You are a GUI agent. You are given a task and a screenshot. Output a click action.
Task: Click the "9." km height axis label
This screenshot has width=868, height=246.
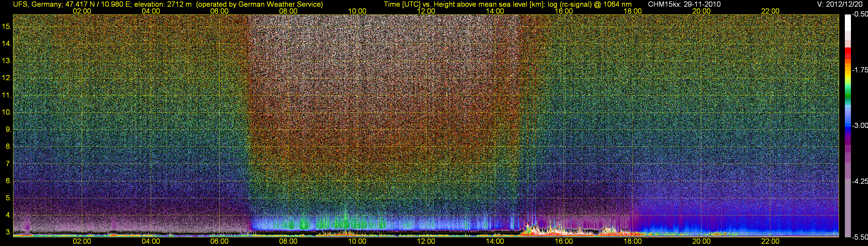[x=8, y=129]
